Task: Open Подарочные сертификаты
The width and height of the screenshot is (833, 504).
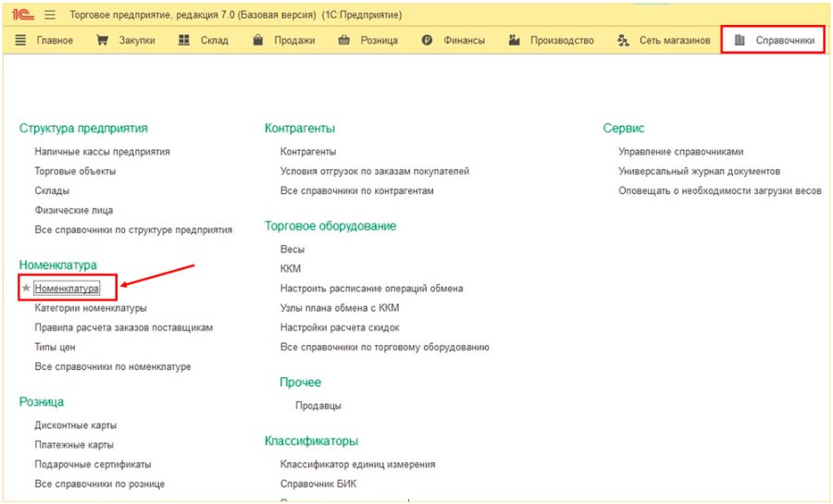Action: 93,465
